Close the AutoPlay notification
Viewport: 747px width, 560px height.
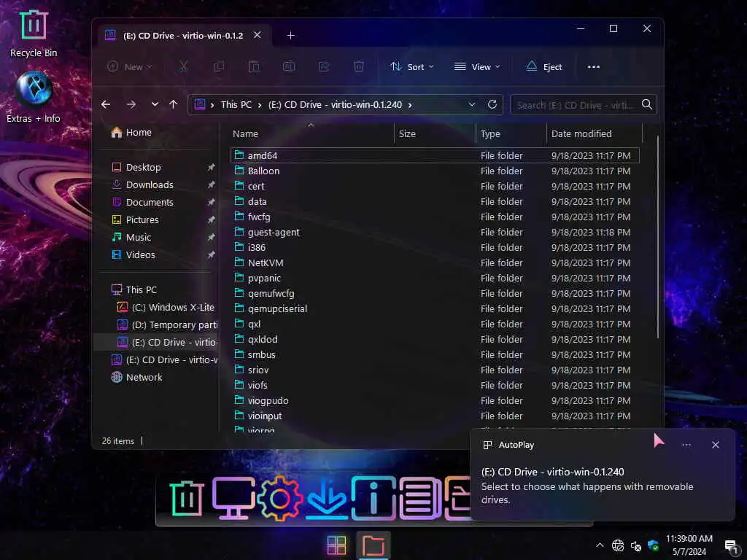pyautogui.click(x=715, y=445)
